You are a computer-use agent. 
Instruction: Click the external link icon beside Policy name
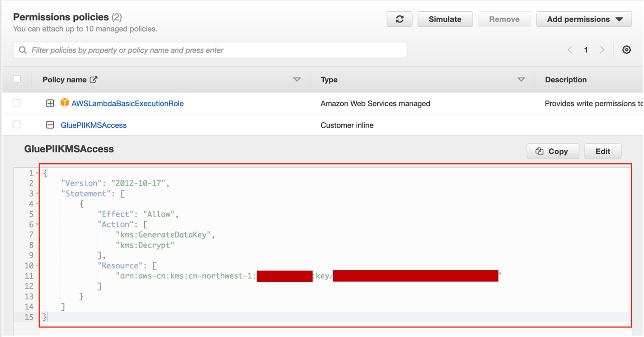pos(94,80)
